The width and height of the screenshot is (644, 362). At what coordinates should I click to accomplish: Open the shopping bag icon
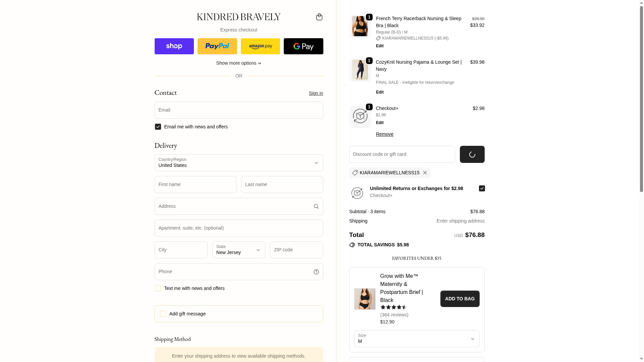tap(319, 17)
